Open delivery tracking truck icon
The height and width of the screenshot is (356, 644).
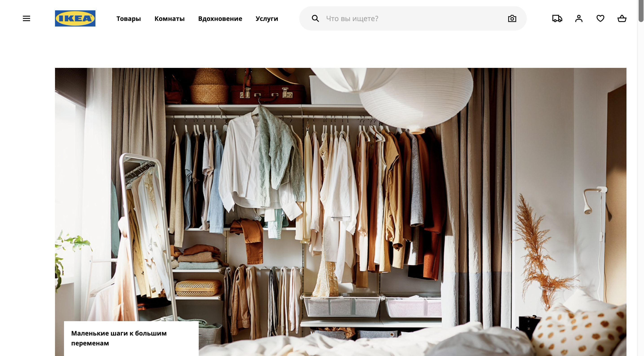click(x=557, y=18)
